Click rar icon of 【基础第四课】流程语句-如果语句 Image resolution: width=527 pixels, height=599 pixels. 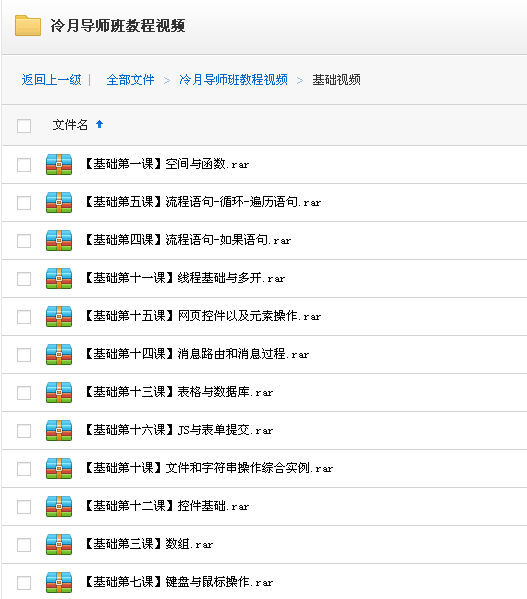click(59, 240)
